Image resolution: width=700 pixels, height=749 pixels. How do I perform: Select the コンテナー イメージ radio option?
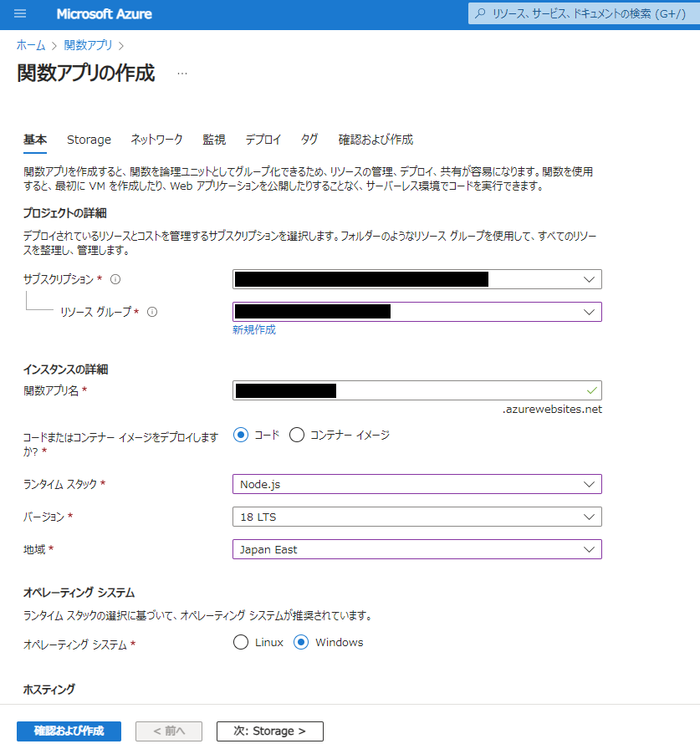coord(297,435)
